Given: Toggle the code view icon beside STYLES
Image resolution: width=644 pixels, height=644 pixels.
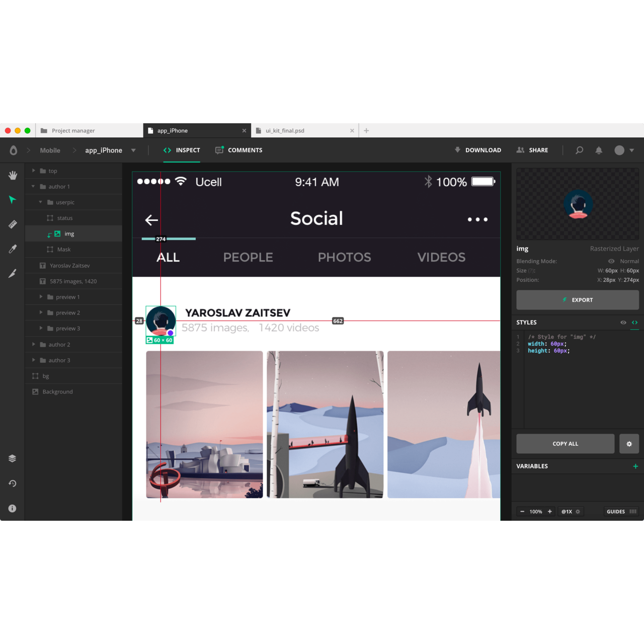Looking at the screenshot, I should point(634,323).
